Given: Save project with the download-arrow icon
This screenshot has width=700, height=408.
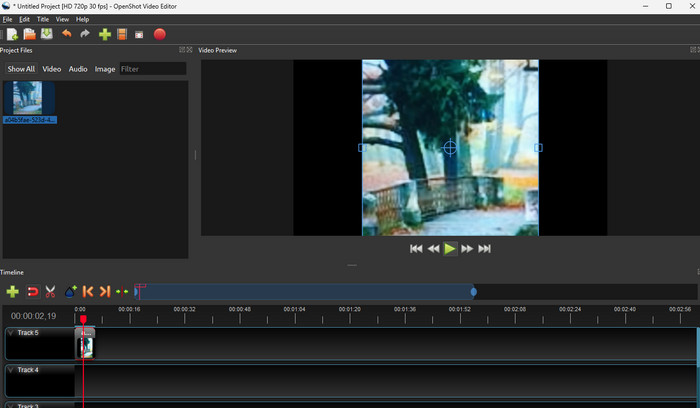Looking at the screenshot, I should pos(47,34).
